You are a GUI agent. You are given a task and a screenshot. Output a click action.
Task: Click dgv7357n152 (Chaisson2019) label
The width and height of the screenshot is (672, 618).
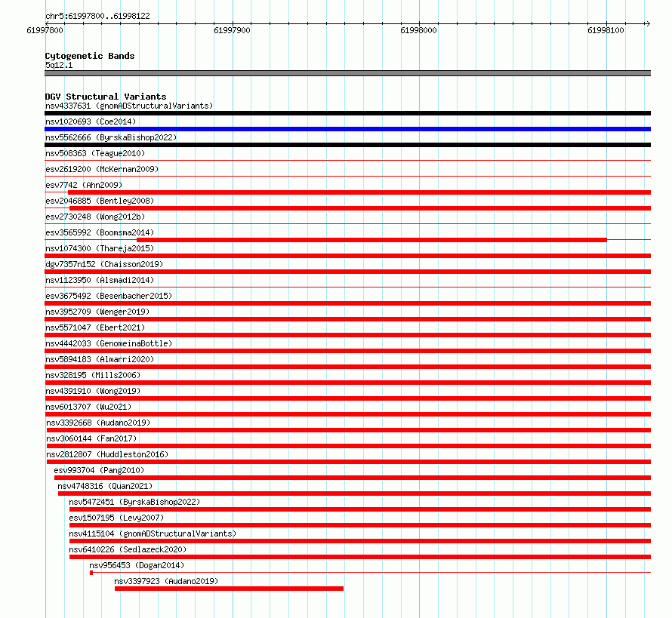click(104, 264)
